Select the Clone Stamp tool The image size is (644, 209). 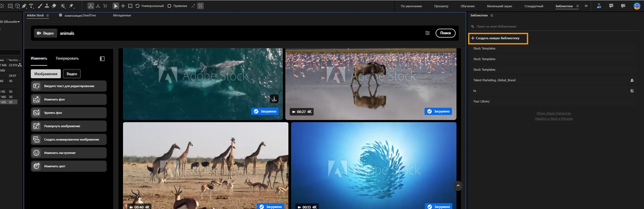[47, 6]
